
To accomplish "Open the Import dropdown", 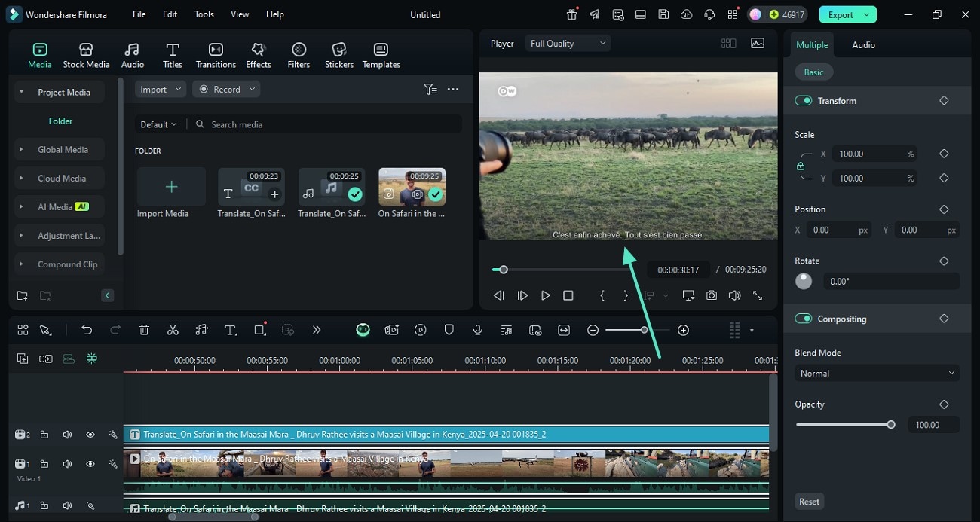I will pyautogui.click(x=161, y=89).
